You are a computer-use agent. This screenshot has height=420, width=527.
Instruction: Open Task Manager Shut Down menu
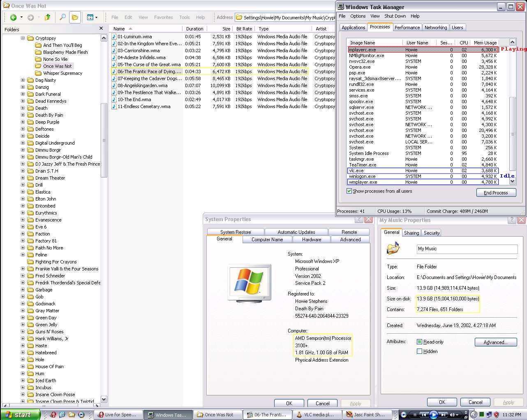(x=395, y=16)
